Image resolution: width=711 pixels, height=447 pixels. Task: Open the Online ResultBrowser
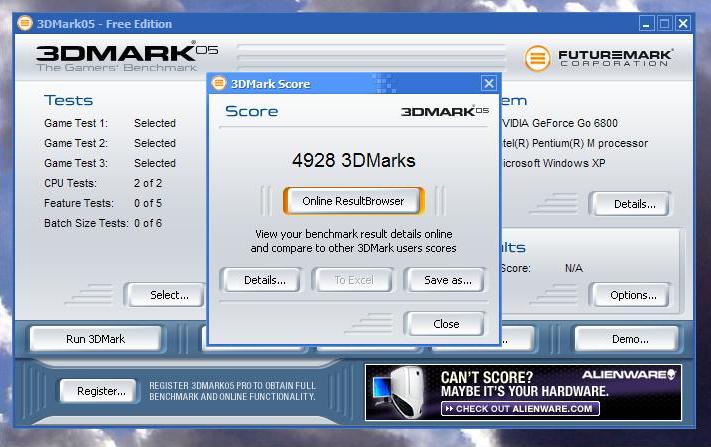tap(353, 201)
